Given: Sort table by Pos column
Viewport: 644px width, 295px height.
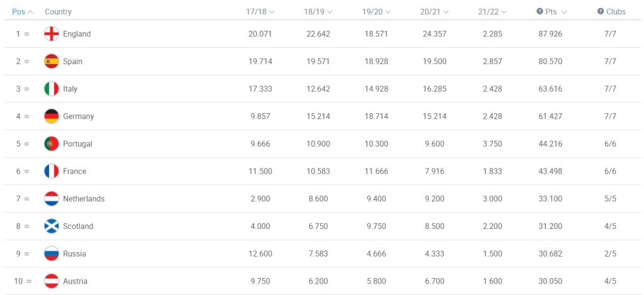Looking at the screenshot, I should (23, 12).
